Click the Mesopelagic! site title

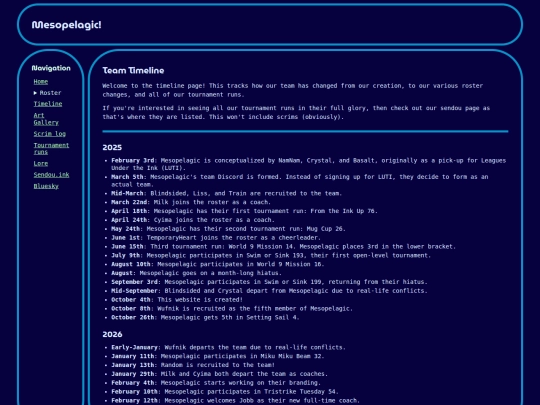(66, 25)
